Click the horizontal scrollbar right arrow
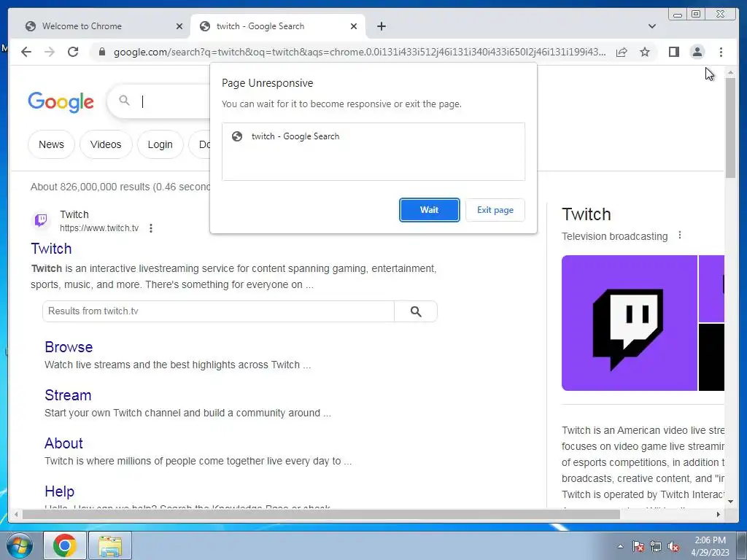The image size is (747, 560). click(x=719, y=514)
